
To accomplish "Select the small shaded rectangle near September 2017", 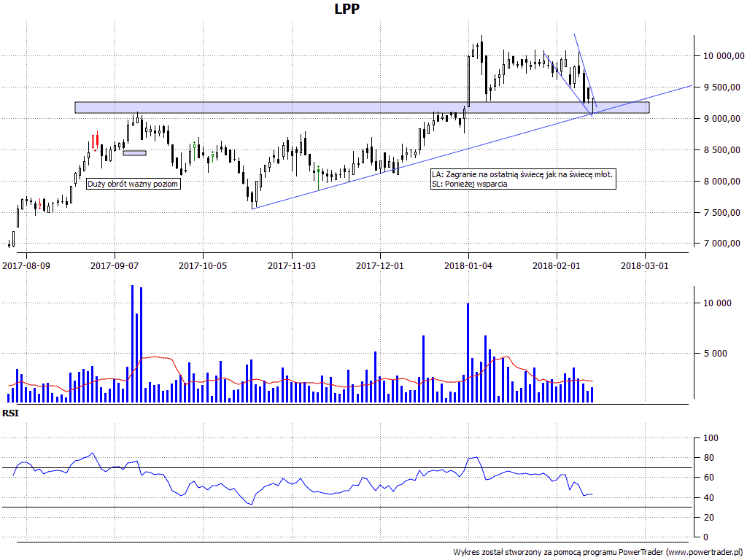I will tap(135, 153).
